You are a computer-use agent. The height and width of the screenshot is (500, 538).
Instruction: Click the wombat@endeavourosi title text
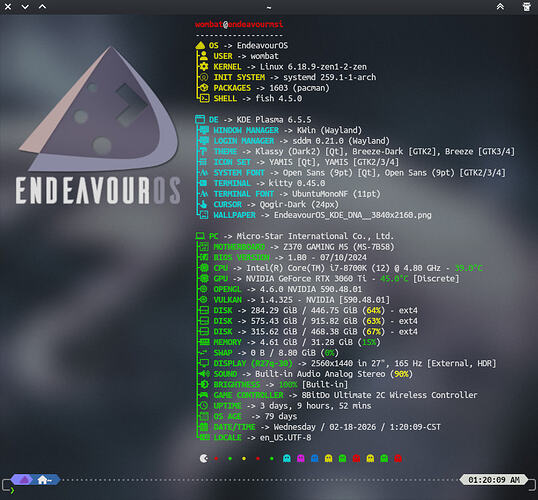(239, 24)
